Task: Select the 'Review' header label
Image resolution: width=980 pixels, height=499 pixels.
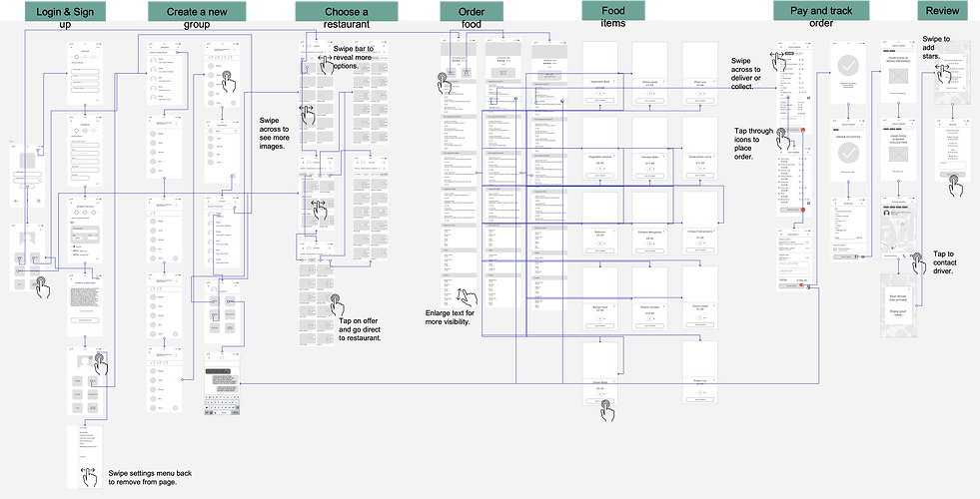Action: point(942,11)
